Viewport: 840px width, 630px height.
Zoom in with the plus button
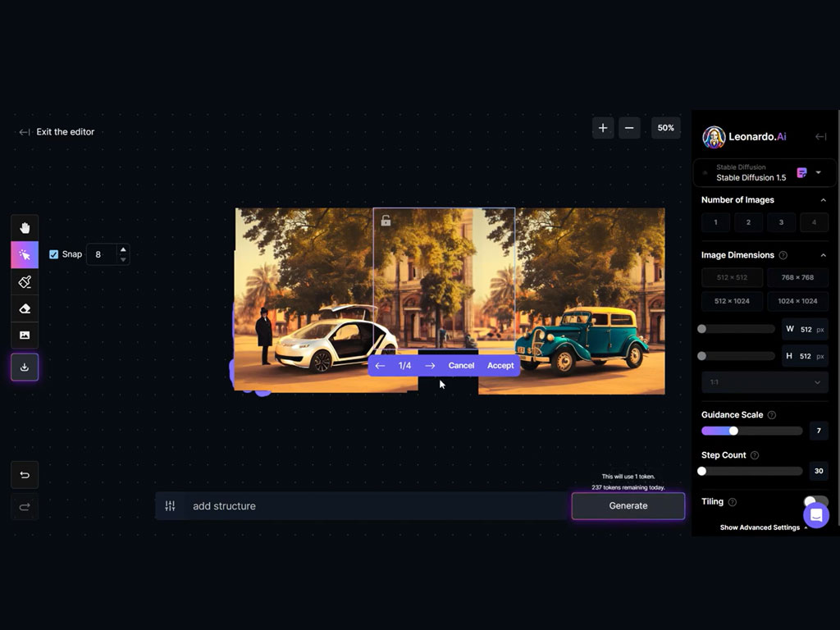pos(603,128)
